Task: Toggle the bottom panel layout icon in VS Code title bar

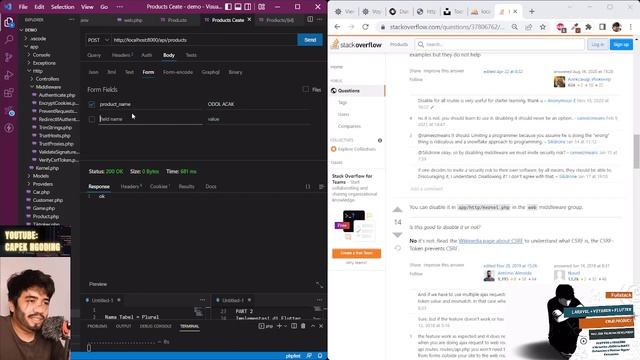Action: pos(238,7)
